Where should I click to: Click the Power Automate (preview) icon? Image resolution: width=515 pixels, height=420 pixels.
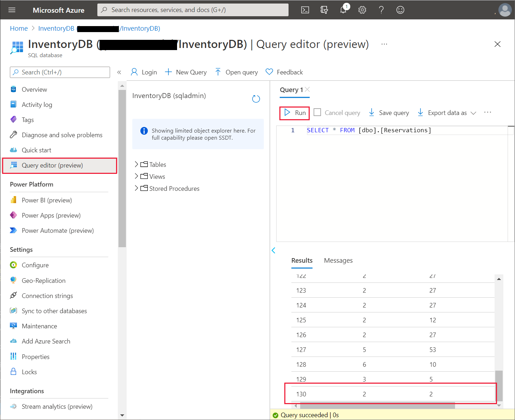tap(13, 230)
